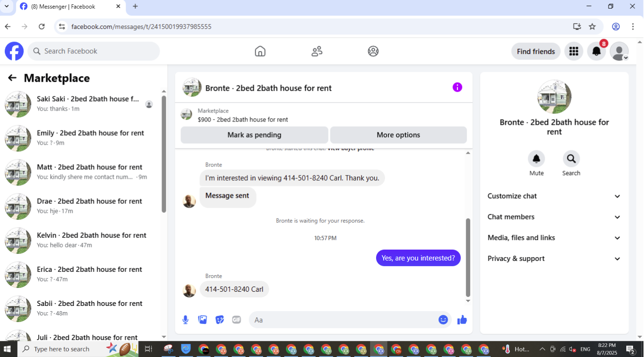This screenshot has width=644, height=357.
Task: Expand Media, files and links section
Action: pos(554,238)
